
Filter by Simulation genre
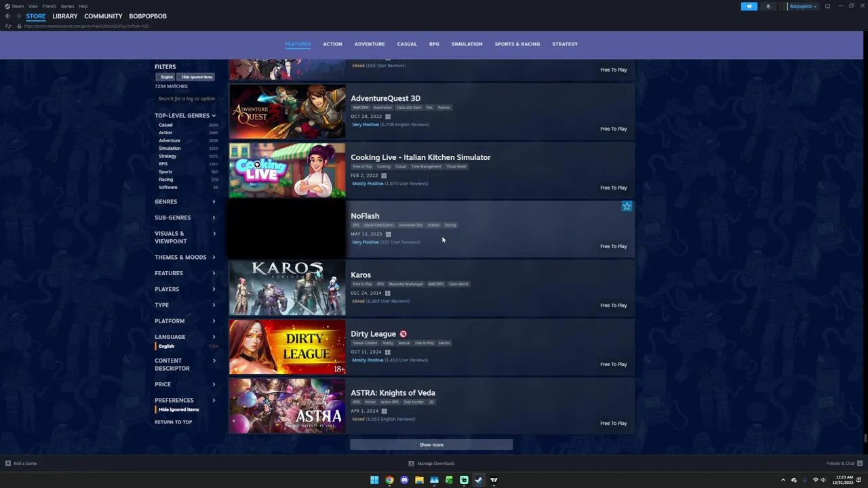tap(170, 148)
